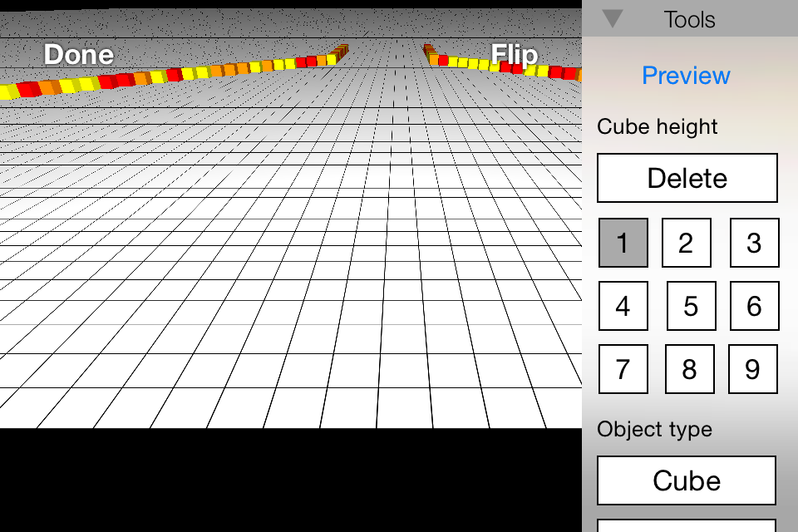The height and width of the screenshot is (532, 798).
Task: Tap Flip to flip the view
Action: point(514,55)
